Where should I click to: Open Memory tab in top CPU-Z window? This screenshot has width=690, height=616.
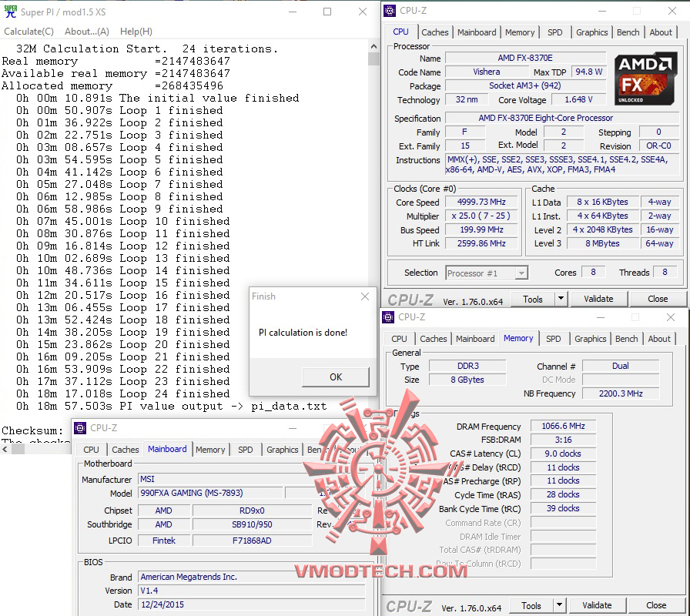(520, 32)
